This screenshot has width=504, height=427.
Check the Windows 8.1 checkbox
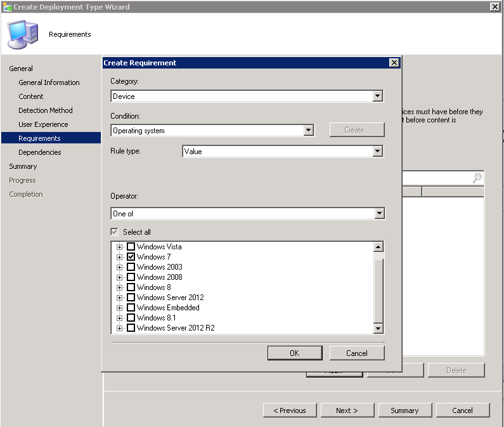point(131,318)
